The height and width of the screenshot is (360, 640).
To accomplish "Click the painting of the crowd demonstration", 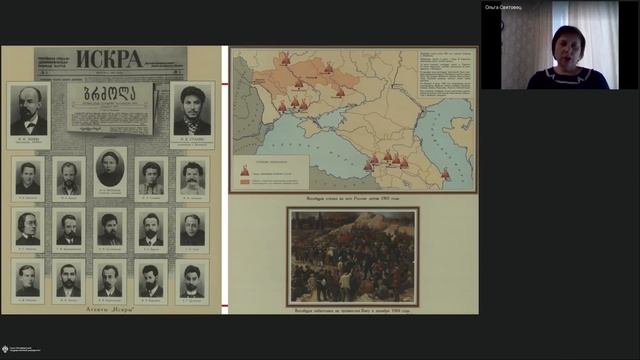I will 353,257.
